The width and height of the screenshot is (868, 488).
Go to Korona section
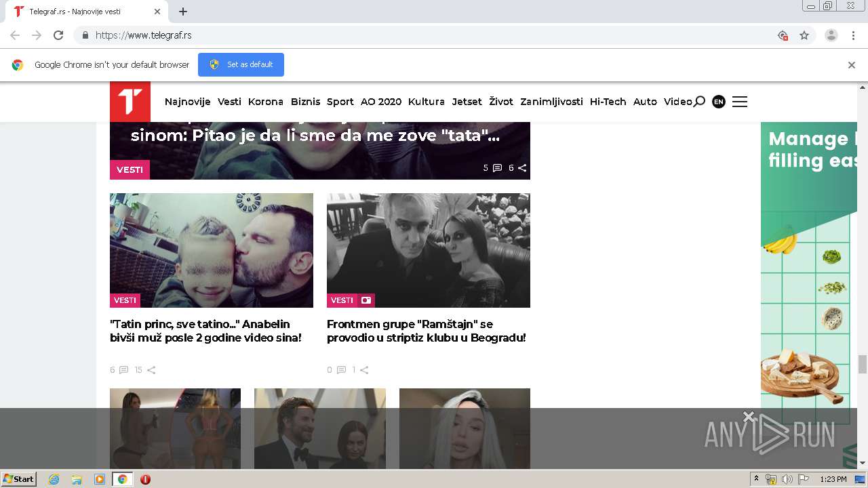pyautogui.click(x=266, y=102)
